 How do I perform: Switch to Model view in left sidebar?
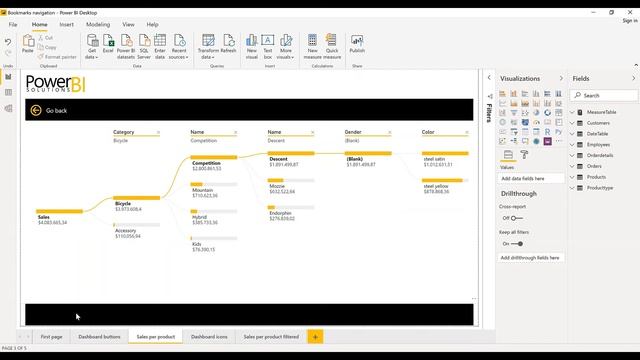coord(8,109)
